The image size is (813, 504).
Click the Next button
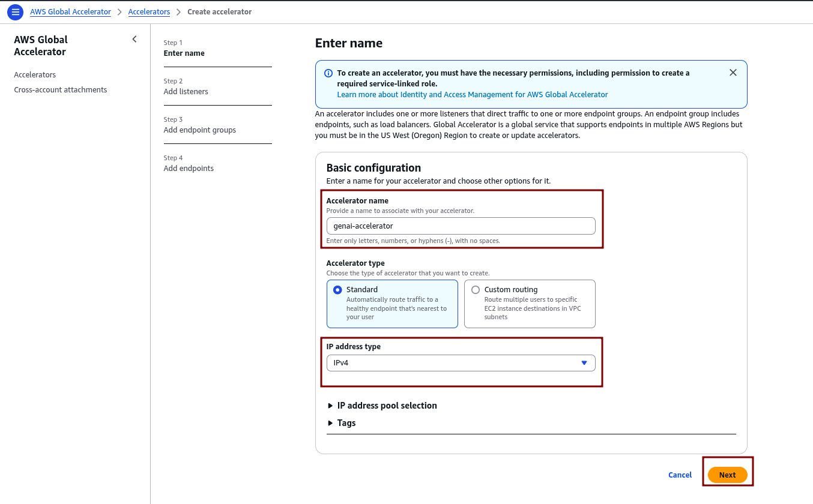click(727, 475)
